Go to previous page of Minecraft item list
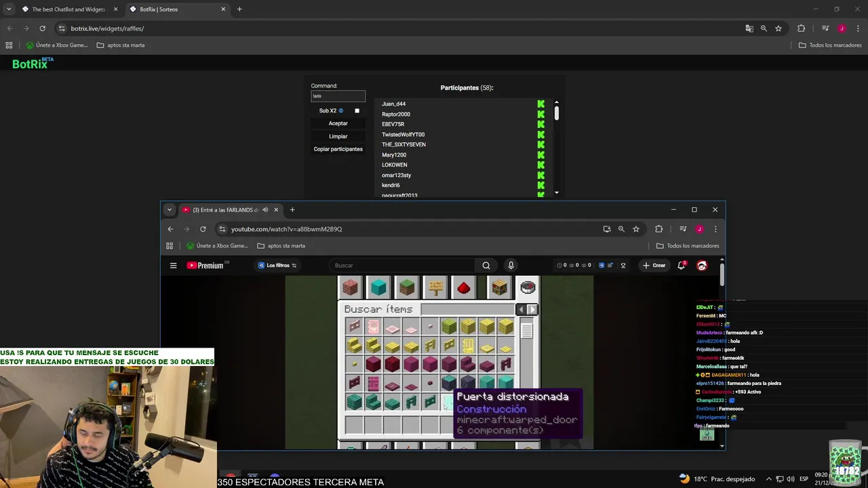868x488 pixels. [x=521, y=310]
